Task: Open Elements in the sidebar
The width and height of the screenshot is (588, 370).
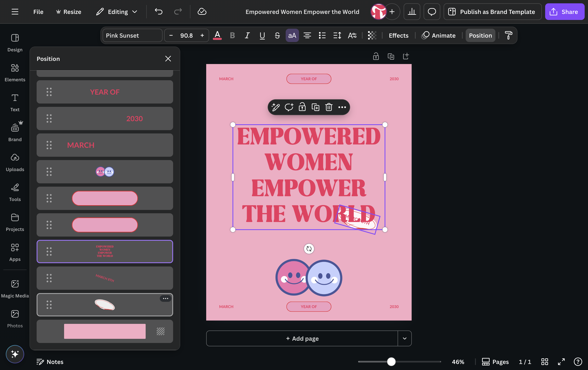Action: [15, 73]
